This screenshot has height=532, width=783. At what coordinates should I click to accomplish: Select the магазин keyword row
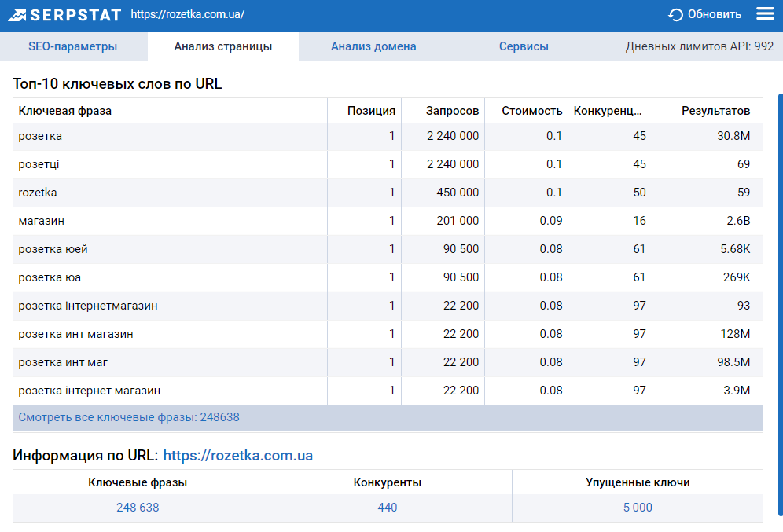388,221
